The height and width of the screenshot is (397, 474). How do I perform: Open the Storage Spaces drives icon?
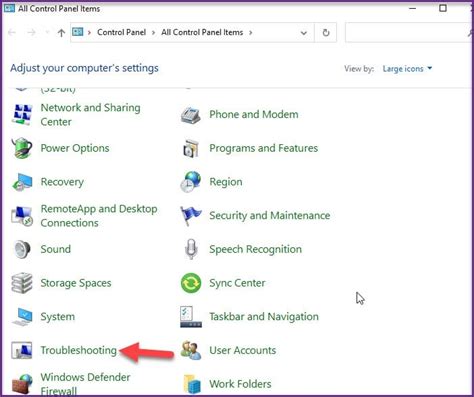coord(22,283)
